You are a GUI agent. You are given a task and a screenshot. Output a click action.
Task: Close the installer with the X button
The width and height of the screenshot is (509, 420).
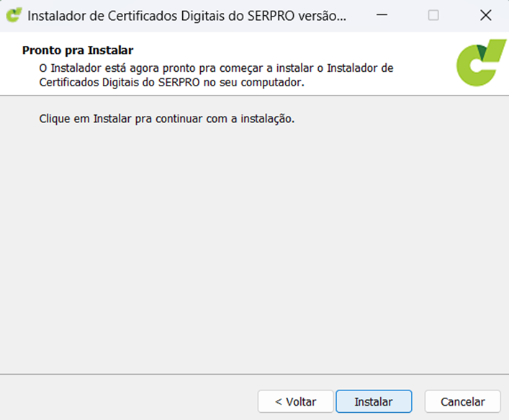485,16
